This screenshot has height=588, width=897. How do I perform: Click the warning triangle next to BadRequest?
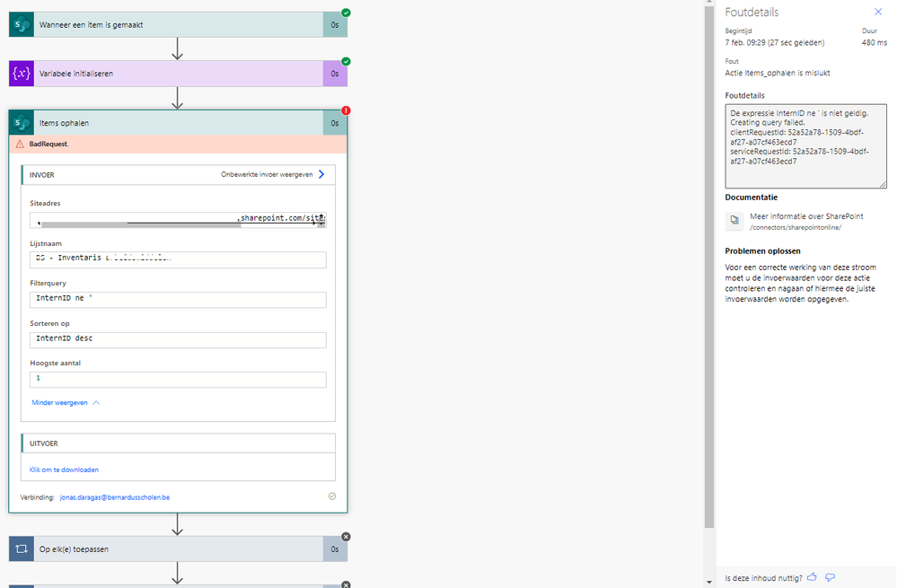click(20, 145)
